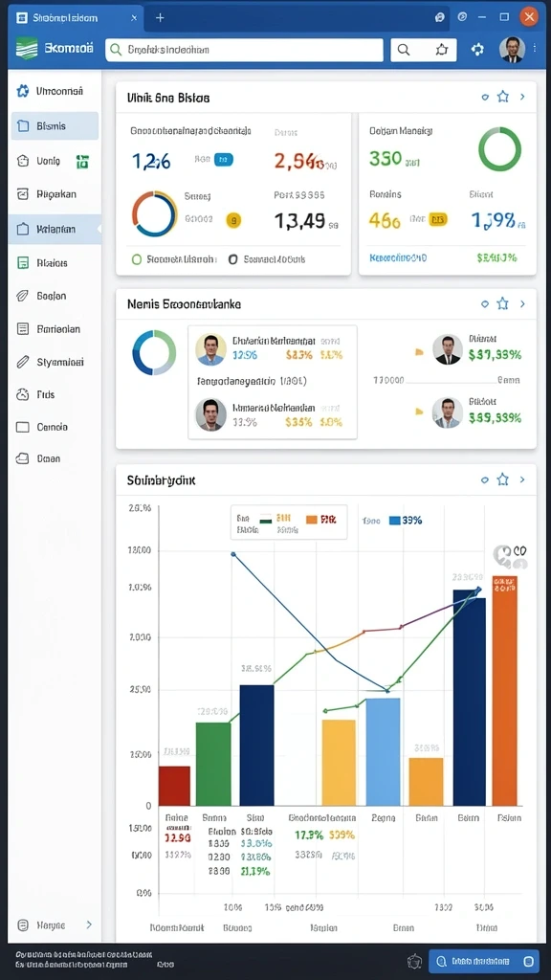Click the green percentage under 1,98% value

click(496, 257)
